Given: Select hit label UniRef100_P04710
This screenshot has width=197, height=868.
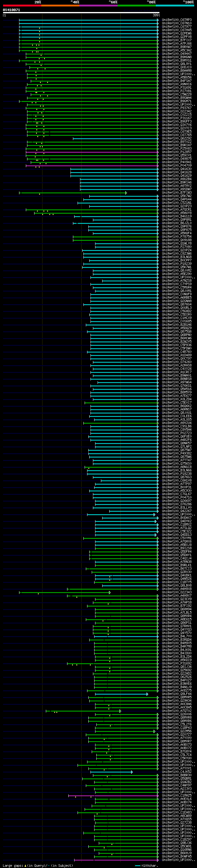Looking at the screenshot, I should coord(177,497).
